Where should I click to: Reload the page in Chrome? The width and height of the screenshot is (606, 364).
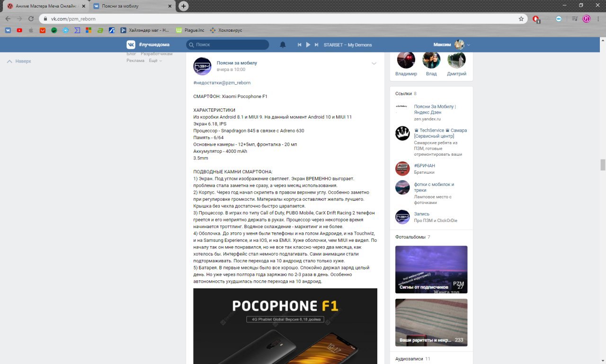31,19
